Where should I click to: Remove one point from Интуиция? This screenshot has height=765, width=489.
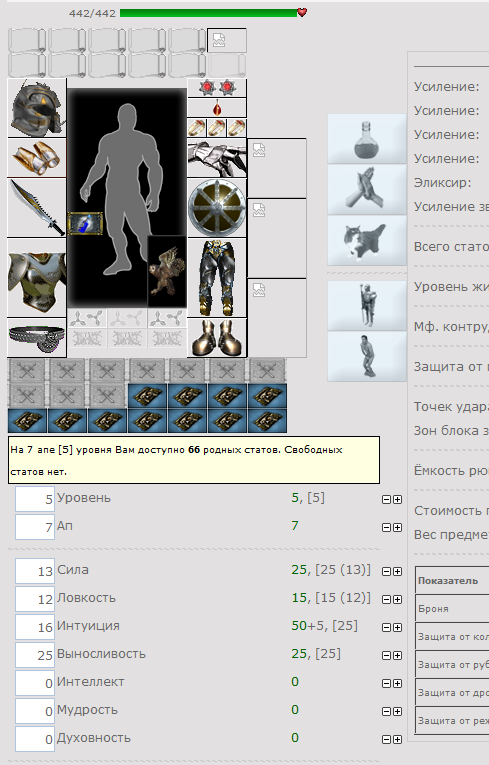[x=387, y=627]
